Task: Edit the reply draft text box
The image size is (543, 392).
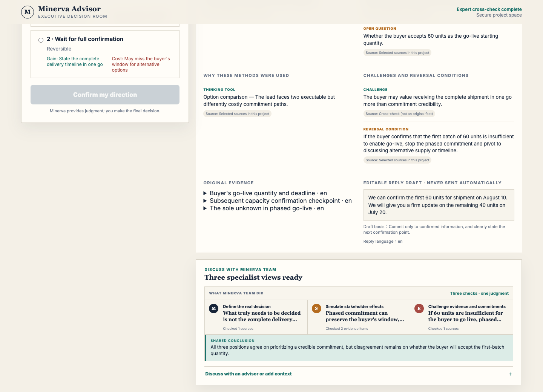Action: pos(439,205)
